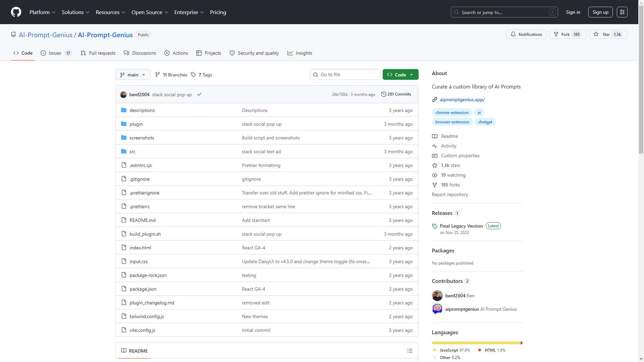Click the repository icon before AI-Prompt-Genius owner

tap(13, 35)
